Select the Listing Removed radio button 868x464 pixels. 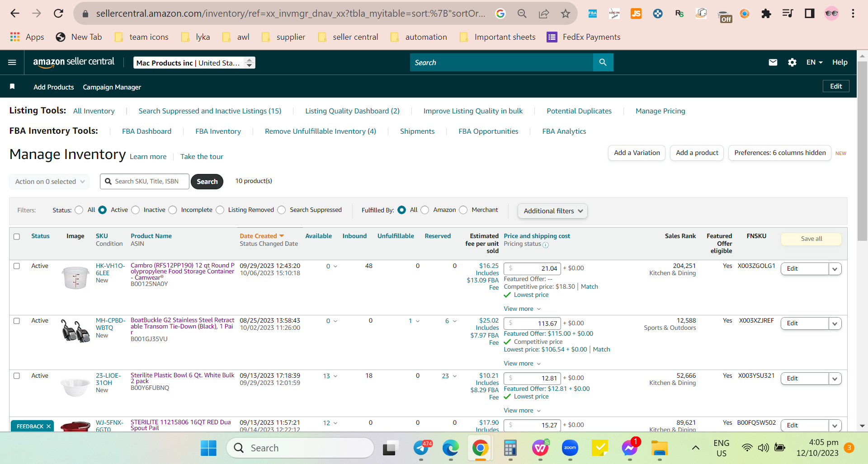[220, 210]
